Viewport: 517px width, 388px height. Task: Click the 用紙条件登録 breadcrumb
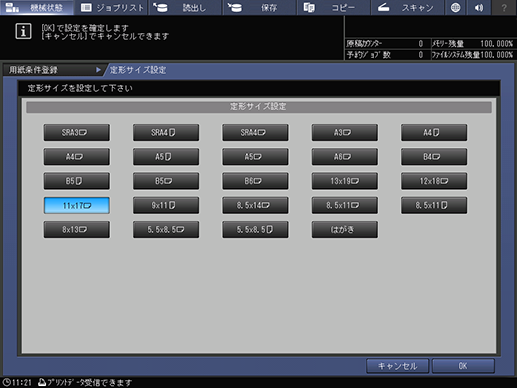tap(33, 70)
